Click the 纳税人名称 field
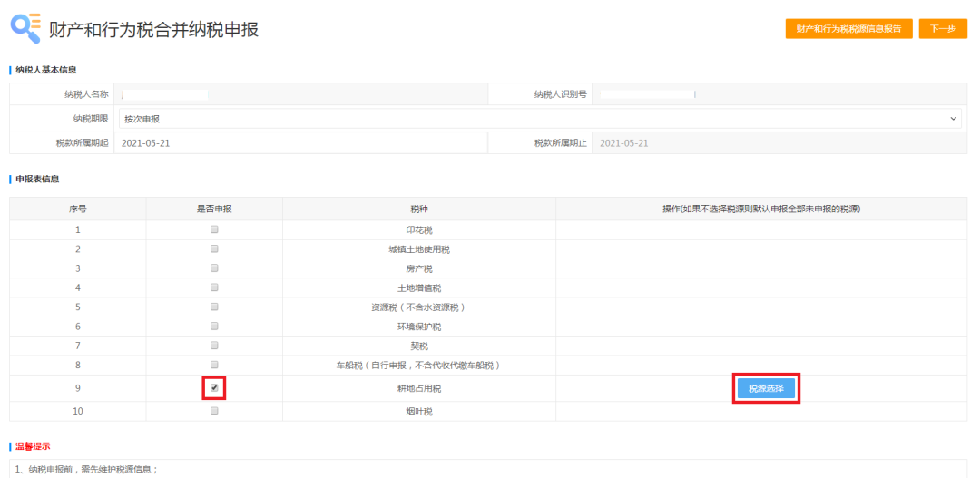Image resolution: width=980 pixels, height=478 pixels. pyautogui.click(x=299, y=94)
